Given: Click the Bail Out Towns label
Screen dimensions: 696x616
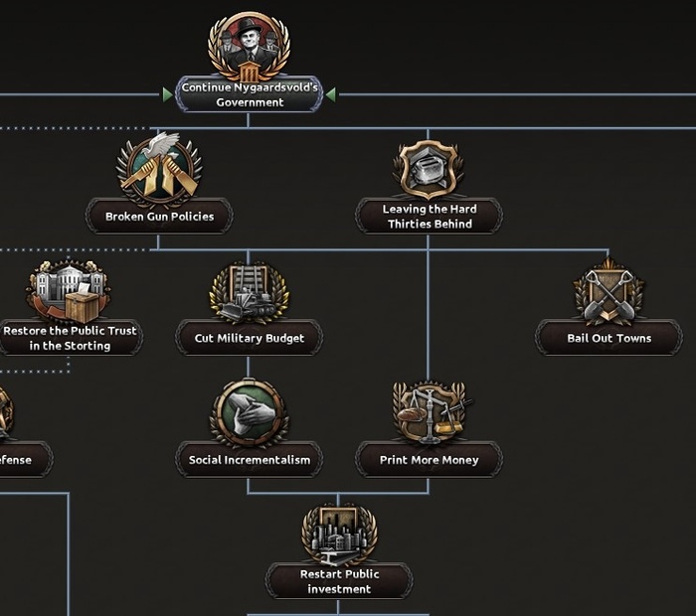Looking at the screenshot, I should pyautogui.click(x=609, y=338).
